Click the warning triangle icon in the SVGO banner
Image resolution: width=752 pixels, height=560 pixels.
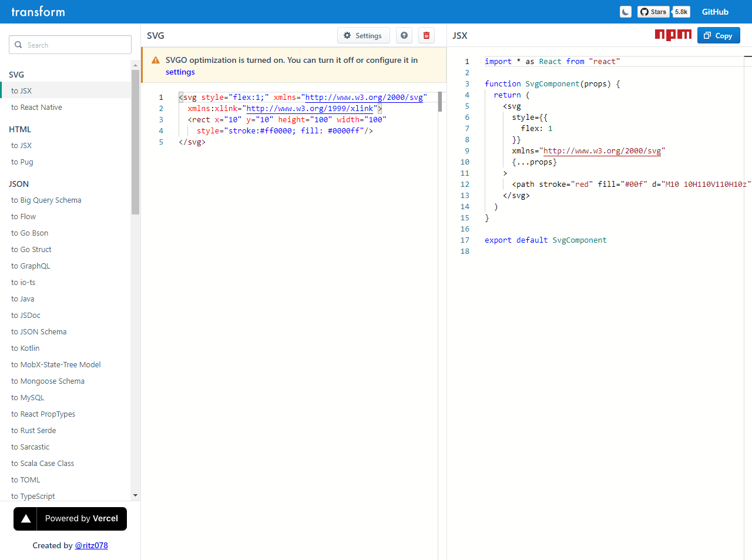pyautogui.click(x=156, y=61)
